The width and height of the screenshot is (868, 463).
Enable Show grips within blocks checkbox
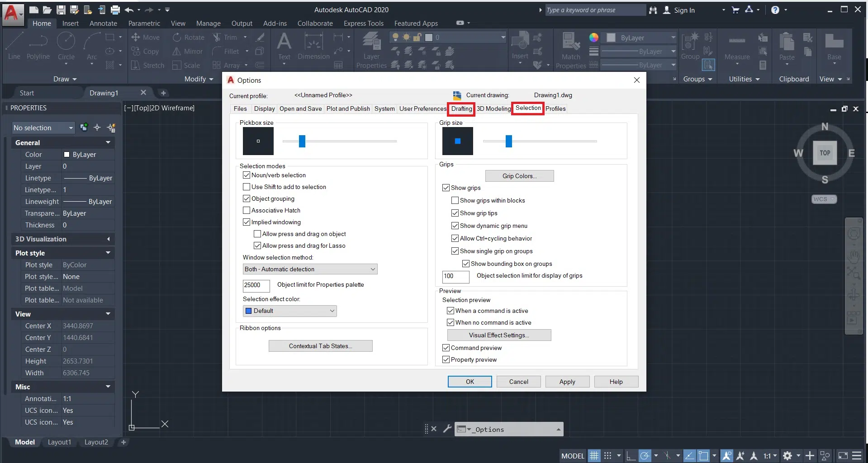[x=455, y=200]
